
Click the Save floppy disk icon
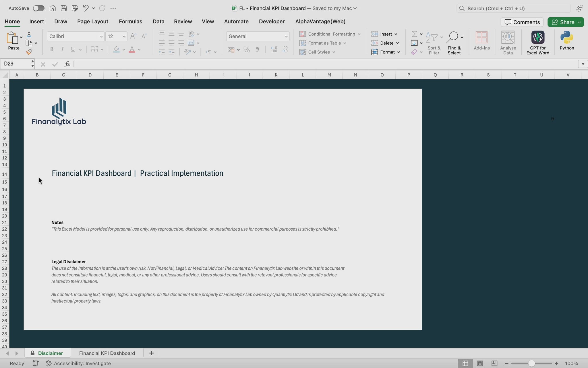point(64,8)
